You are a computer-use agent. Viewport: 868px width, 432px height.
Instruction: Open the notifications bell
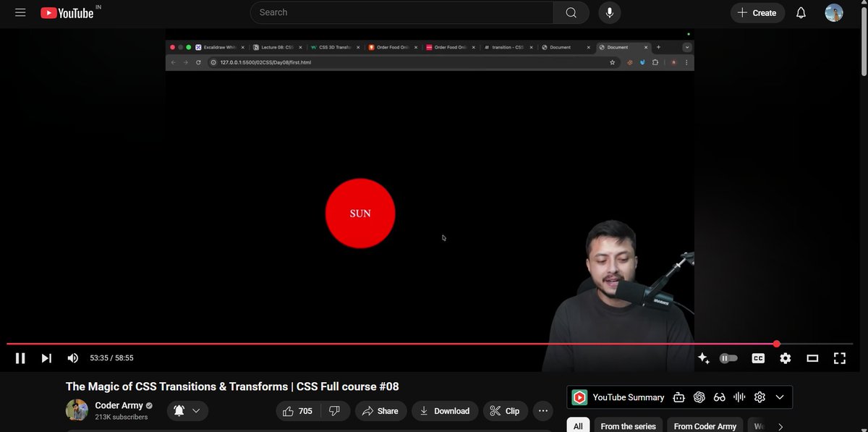click(801, 12)
